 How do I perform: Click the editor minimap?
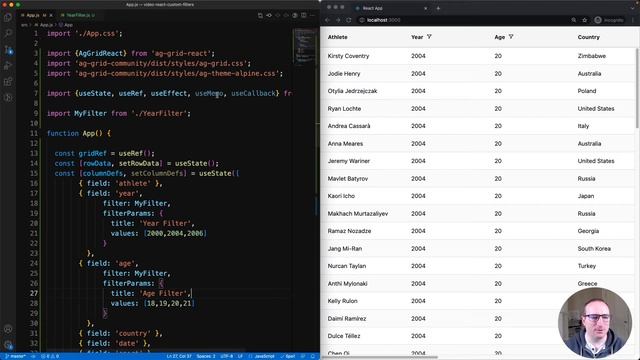(304, 46)
